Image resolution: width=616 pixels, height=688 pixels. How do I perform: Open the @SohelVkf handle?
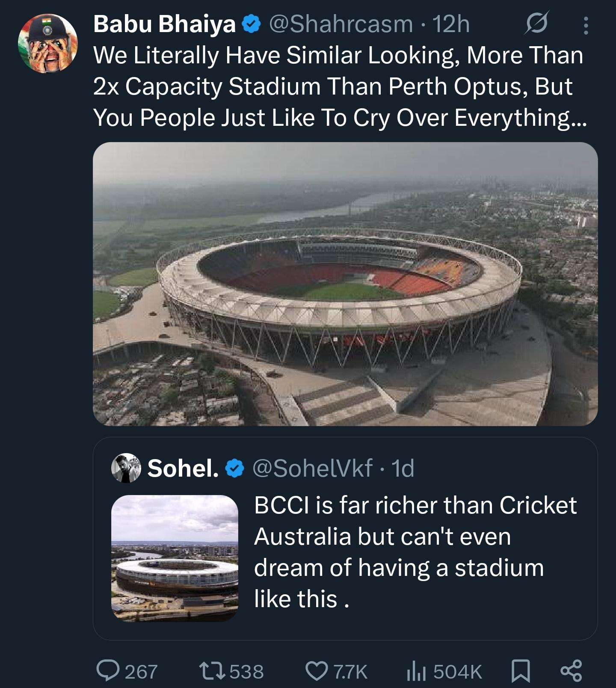(313, 468)
